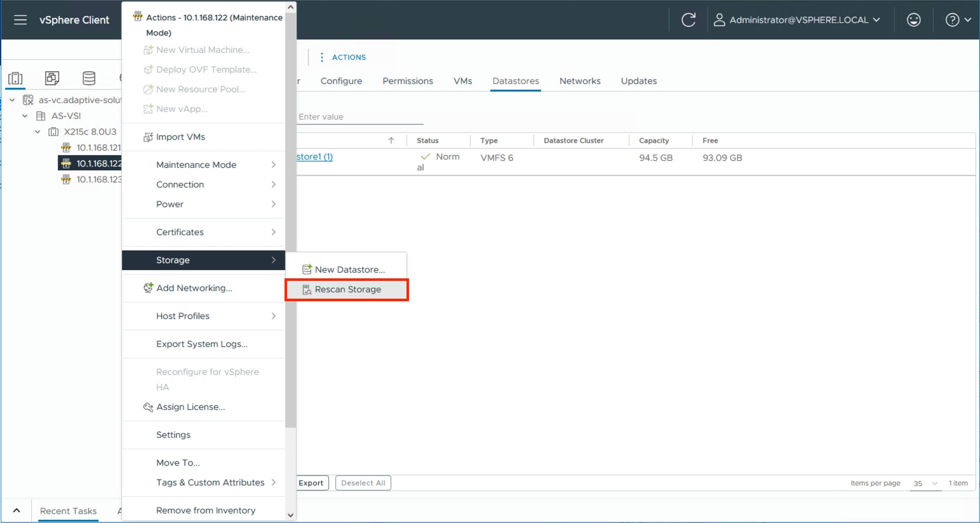Click the highlighted Storage menu entry
The height and width of the screenshot is (523, 980).
click(x=203, y=260)
